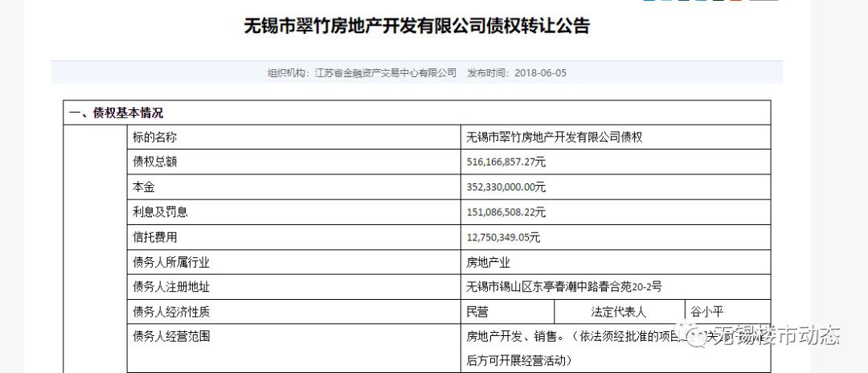Click the name 谷小平
The width and height of the screenshot is (868, 373).
(x=707, y=312)
